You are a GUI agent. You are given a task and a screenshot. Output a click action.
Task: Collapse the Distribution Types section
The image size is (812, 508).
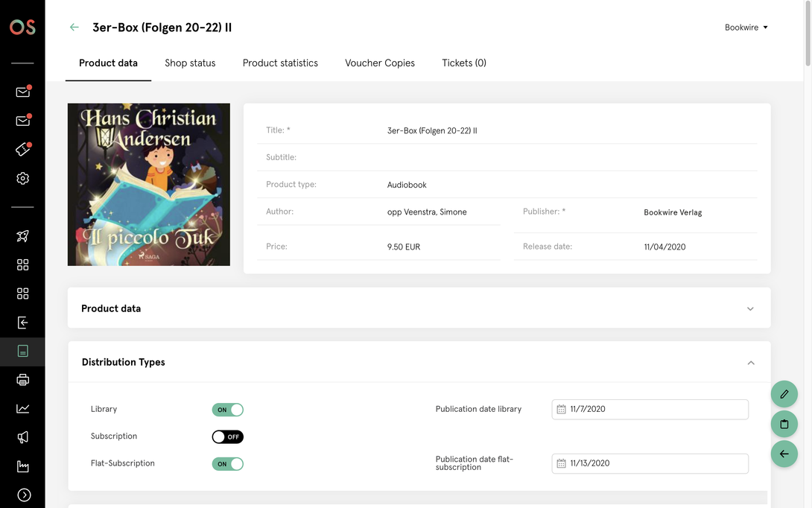coord(750,363)
